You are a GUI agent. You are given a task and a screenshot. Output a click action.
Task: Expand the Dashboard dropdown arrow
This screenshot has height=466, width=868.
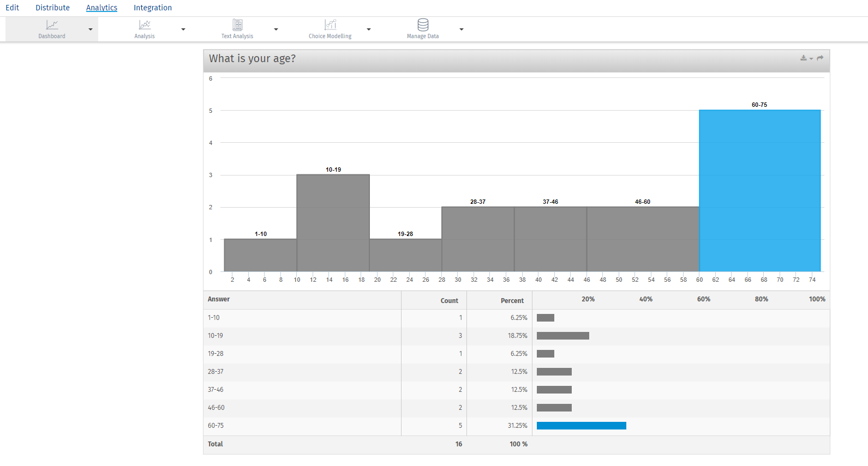(91, 29)
